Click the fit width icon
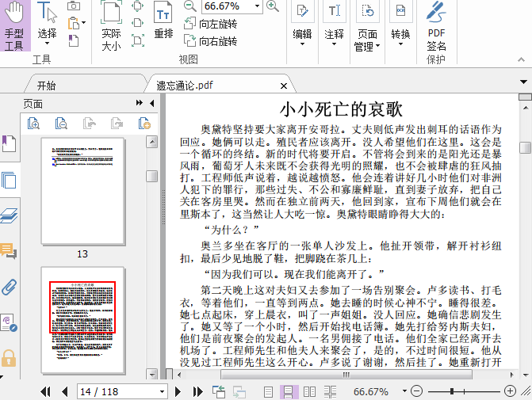 [x=138, y=23]
